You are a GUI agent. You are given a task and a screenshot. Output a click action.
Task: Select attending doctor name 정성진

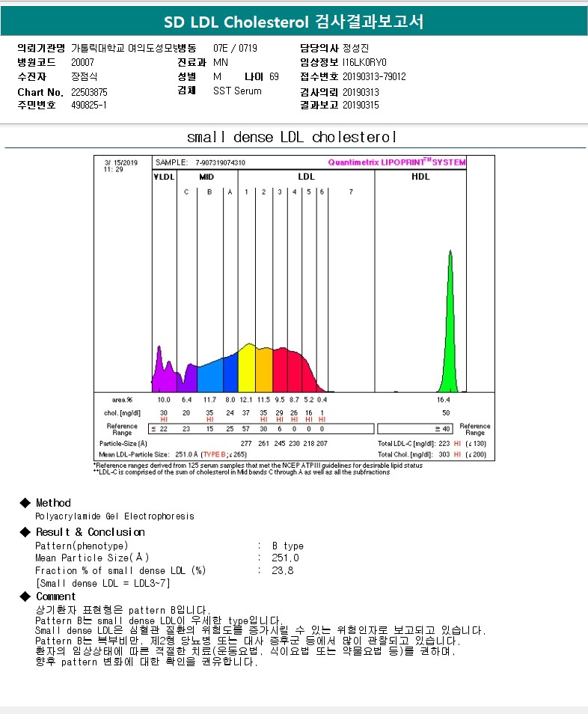click(355, 48)
